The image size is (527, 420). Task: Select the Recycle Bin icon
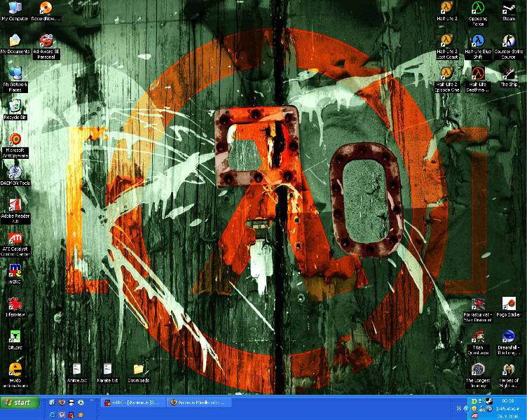(x=15, y=110)
